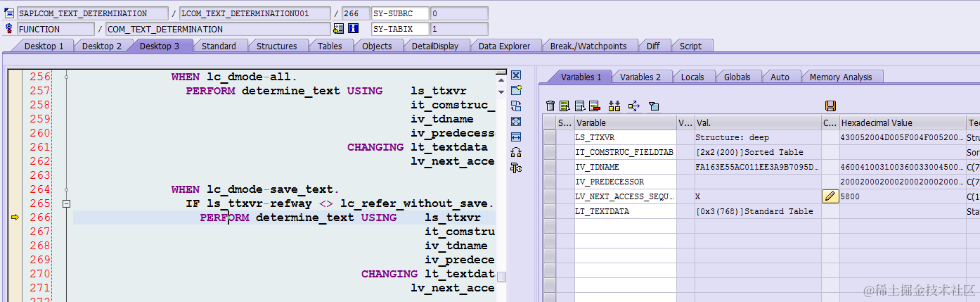This screenshot has width=980, height=302.
Task: Click the new tool icon with yellow star
Action: point(515,91)
